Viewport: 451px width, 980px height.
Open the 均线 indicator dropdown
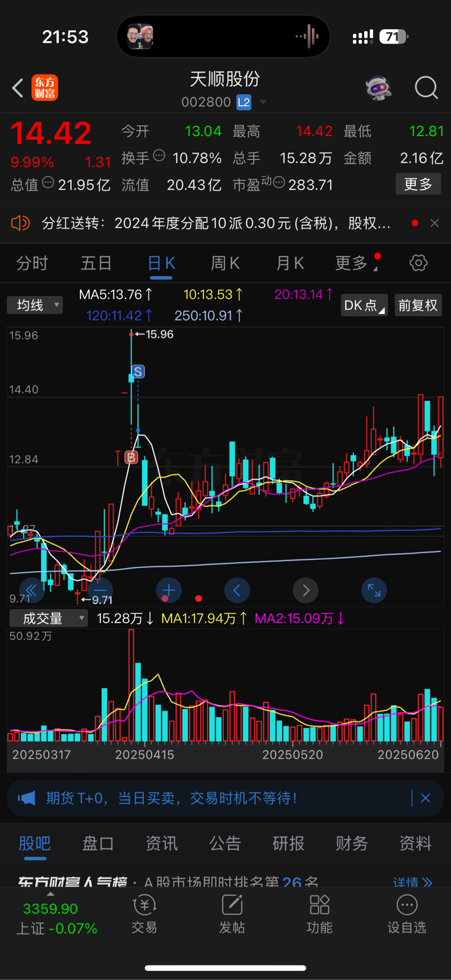(x=35, y=305)
